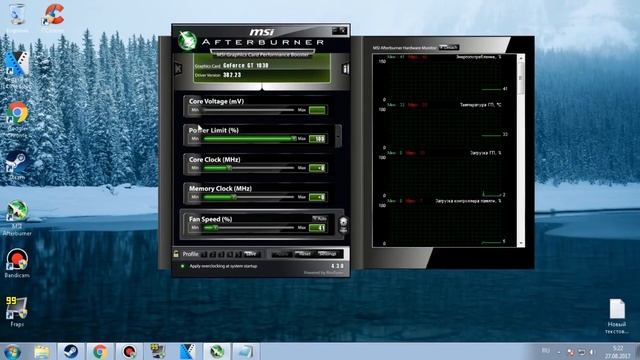Click the Save profile button
Viewport: 640px width, 360px height.
tap(252, 254)
